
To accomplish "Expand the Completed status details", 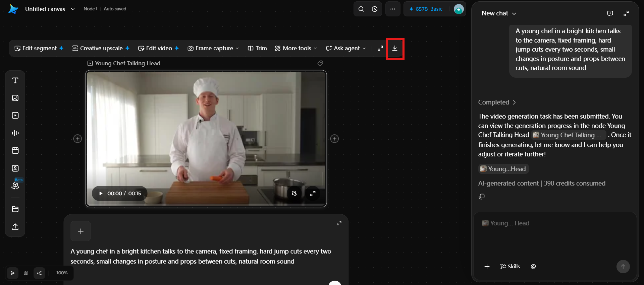I will tap(497, 102).
